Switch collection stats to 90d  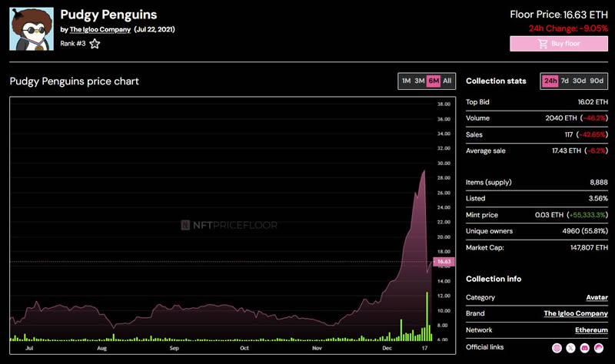597,81
